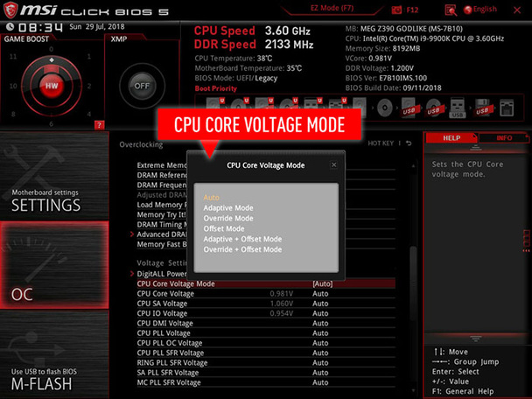Select Override + Offset Mode
The width and height of the screenshot is (532, 399).
click(x=242, y=249)
